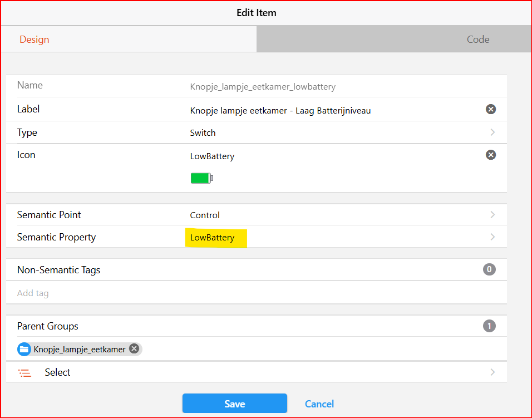The height and width of the screenshot is (418, 532).
Task: Clear the Label field text
Action: click(491, 109)
